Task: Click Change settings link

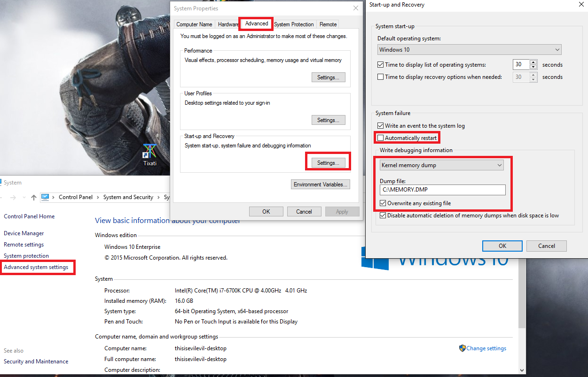Action: click(x=486, y=348)
